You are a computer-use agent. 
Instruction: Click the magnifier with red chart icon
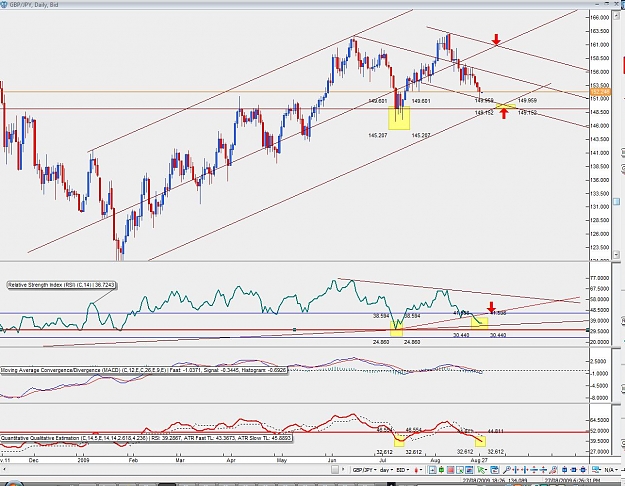tap(553, 470)
